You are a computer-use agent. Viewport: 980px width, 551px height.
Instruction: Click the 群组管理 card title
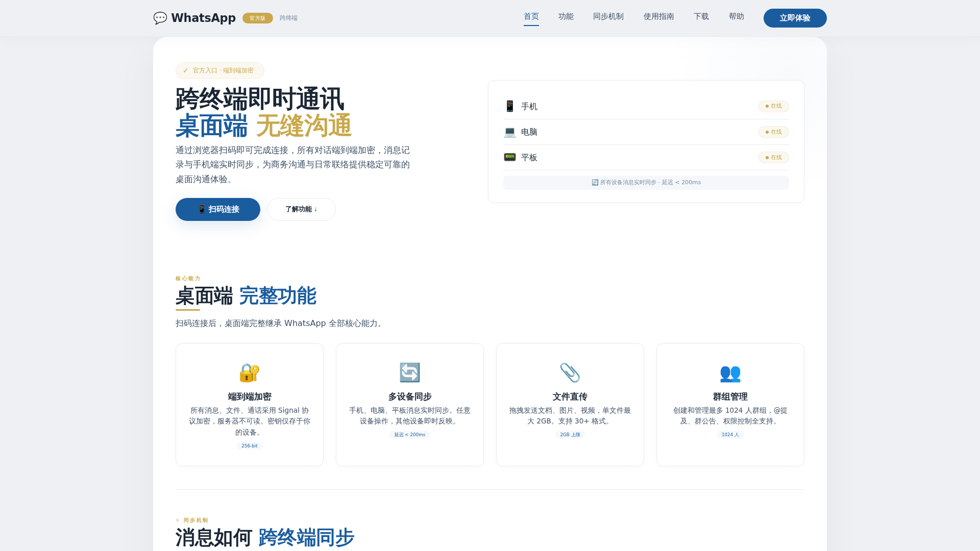tap(730, 396)
